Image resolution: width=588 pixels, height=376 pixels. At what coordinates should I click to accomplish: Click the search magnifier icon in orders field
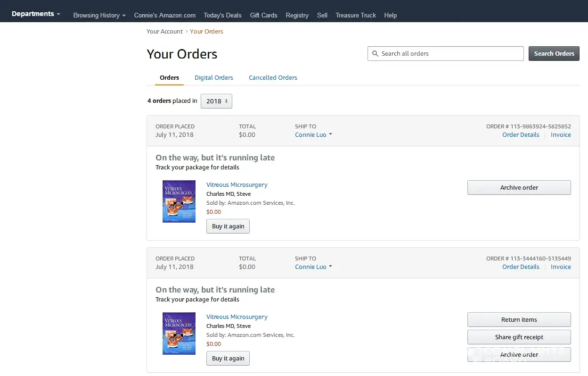(375, 54)
